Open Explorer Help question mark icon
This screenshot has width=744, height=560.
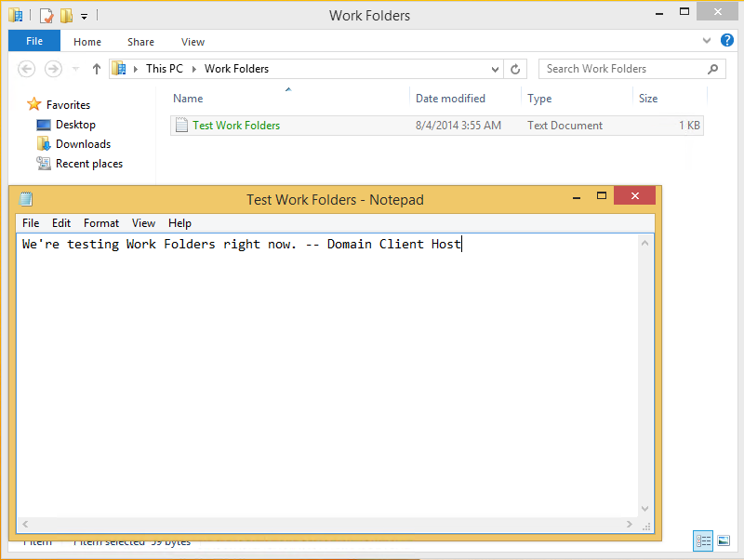[x=727, y=40]
